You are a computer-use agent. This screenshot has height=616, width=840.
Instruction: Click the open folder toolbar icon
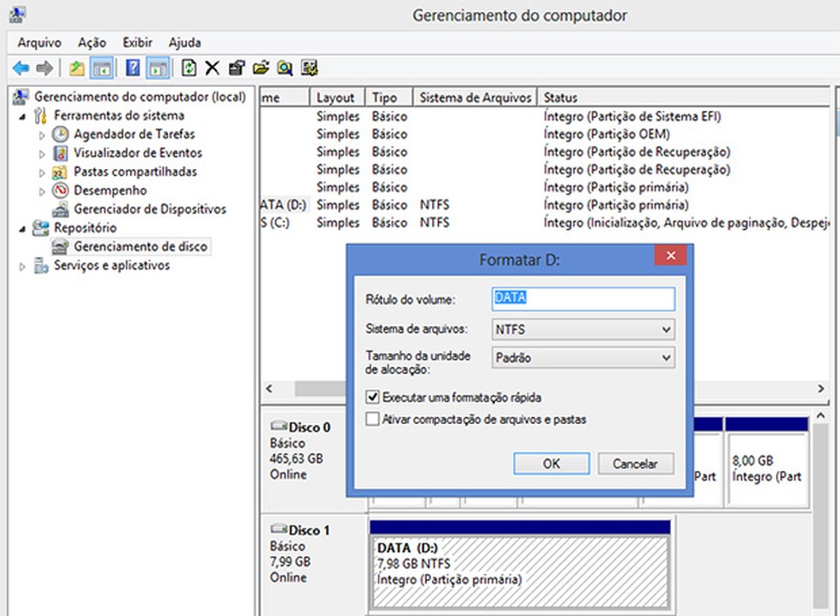point(260,68)
